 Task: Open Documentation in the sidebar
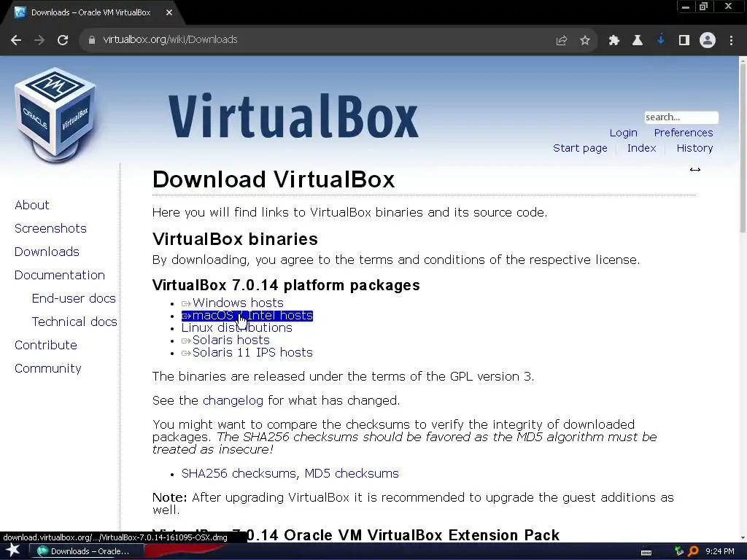tap(60, 275)
